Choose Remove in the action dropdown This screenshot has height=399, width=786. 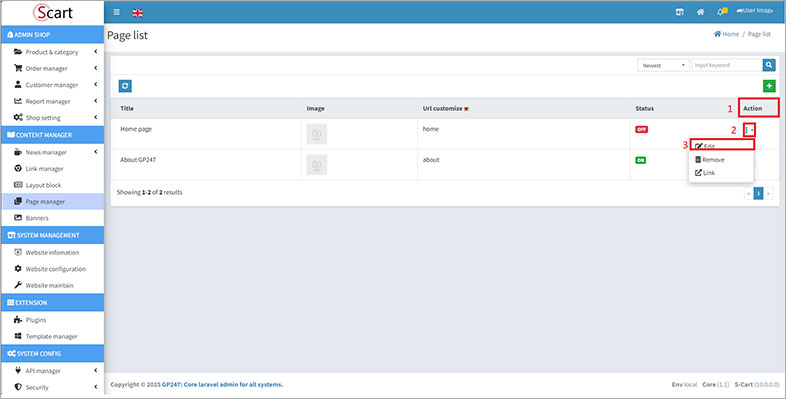click(721, 159)
